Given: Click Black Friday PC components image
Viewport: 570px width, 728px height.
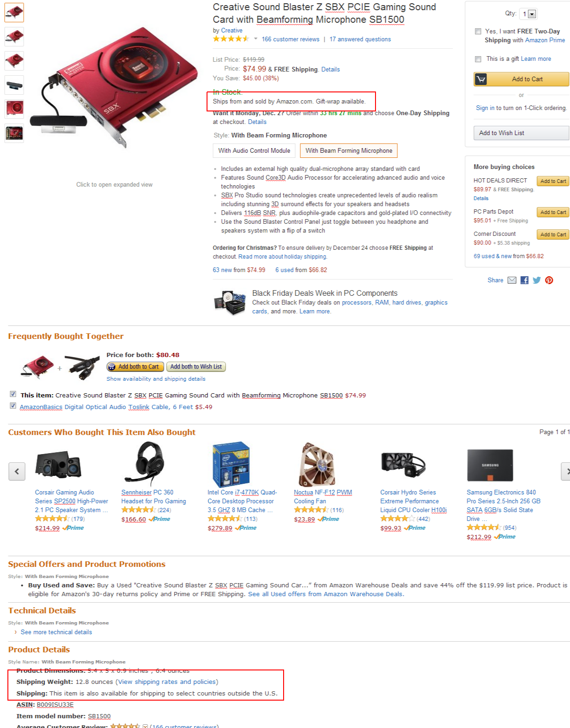Looking at the screenshot, I should click(x=230, y=302).
